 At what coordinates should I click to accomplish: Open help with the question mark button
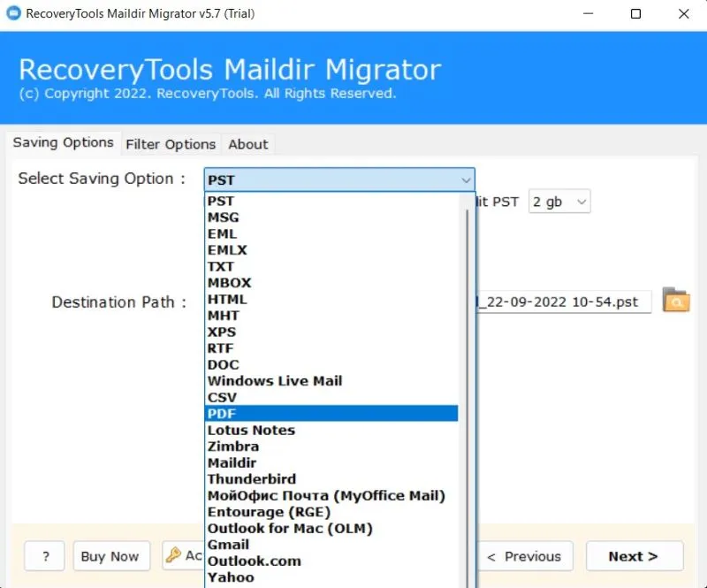pos(44,556)
